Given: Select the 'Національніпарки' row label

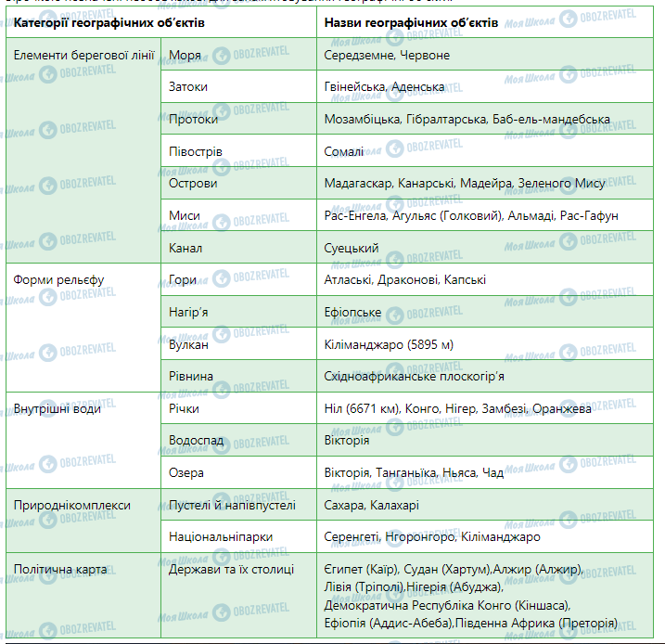Looking at the screenshot, I should pos(221,536).
